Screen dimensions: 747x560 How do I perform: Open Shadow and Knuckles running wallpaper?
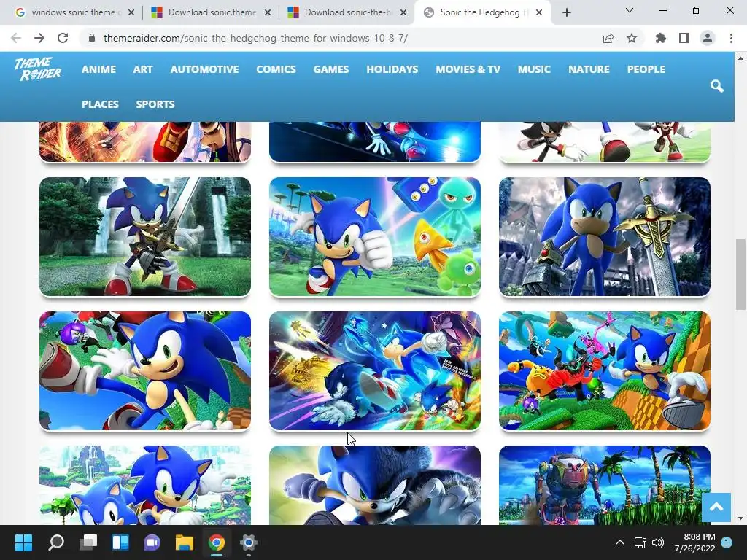[x=605, y=142]
